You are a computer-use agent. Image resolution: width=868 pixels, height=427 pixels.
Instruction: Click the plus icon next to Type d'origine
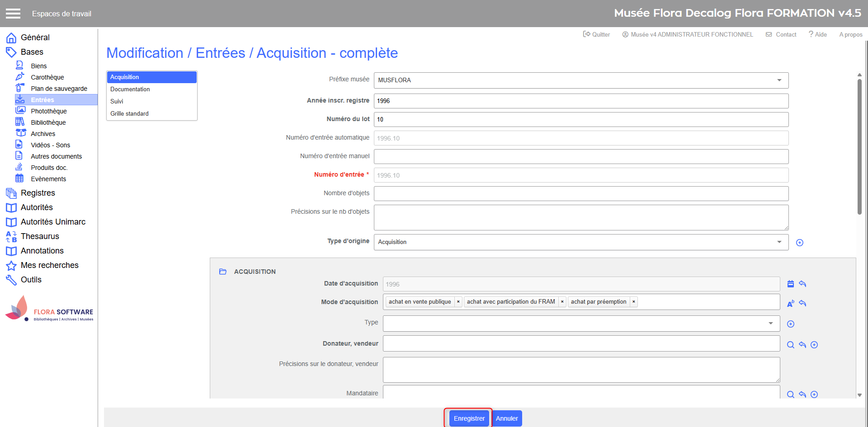(799, 243)
